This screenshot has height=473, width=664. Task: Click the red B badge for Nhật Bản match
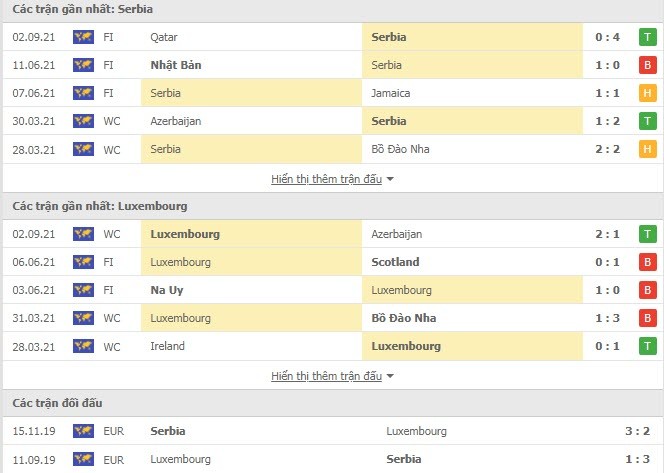click(x=647, y=65)
